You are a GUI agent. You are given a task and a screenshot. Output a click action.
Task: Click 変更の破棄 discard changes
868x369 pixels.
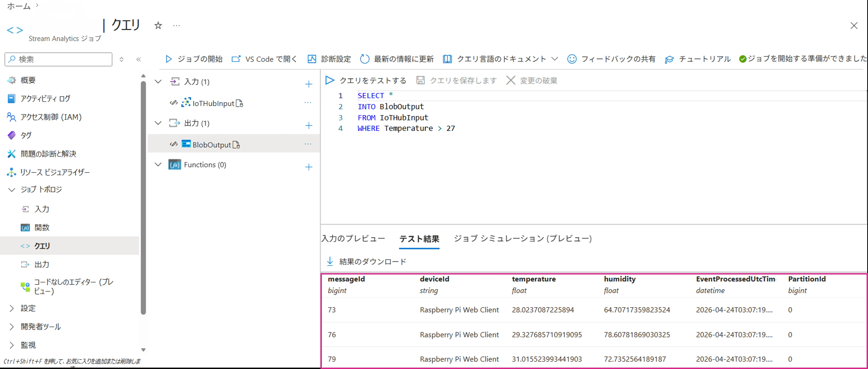click(x=532, y=80)
